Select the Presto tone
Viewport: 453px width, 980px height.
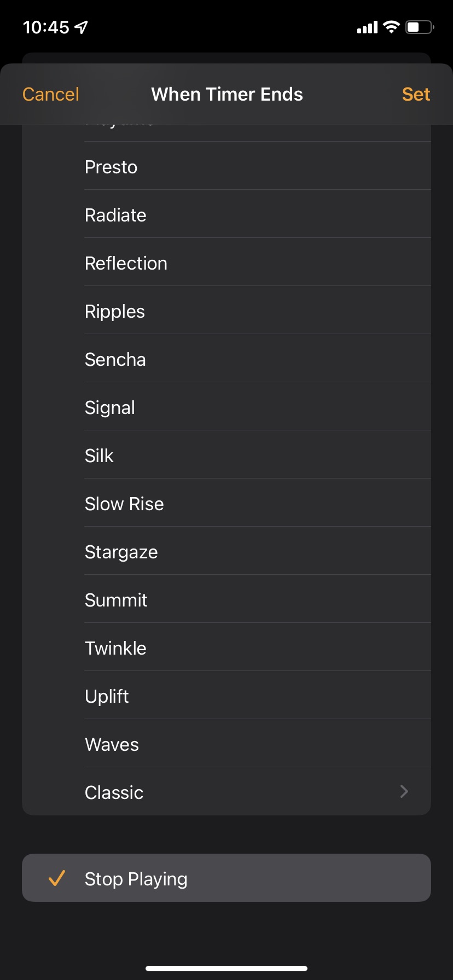[111, 167]
